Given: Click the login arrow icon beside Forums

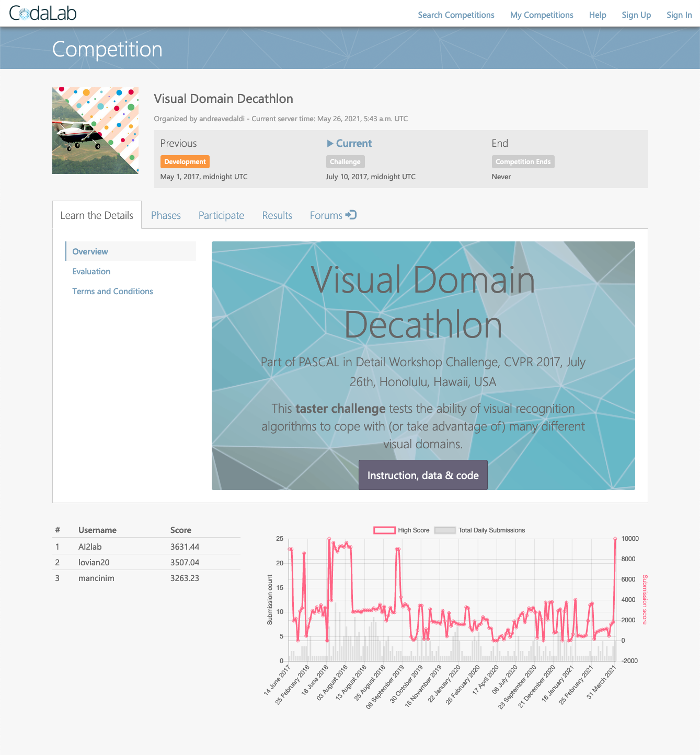Looking at the screenshot, I should [351, 215].
